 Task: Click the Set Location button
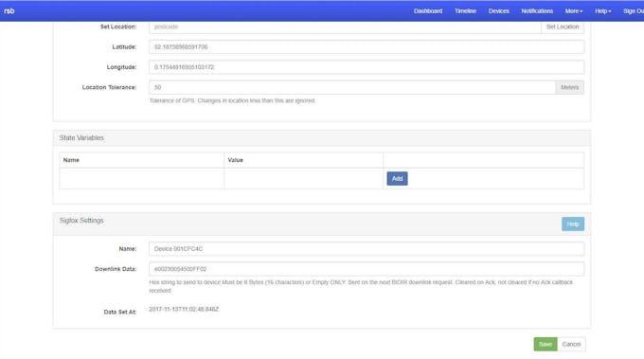coord(563,27)
